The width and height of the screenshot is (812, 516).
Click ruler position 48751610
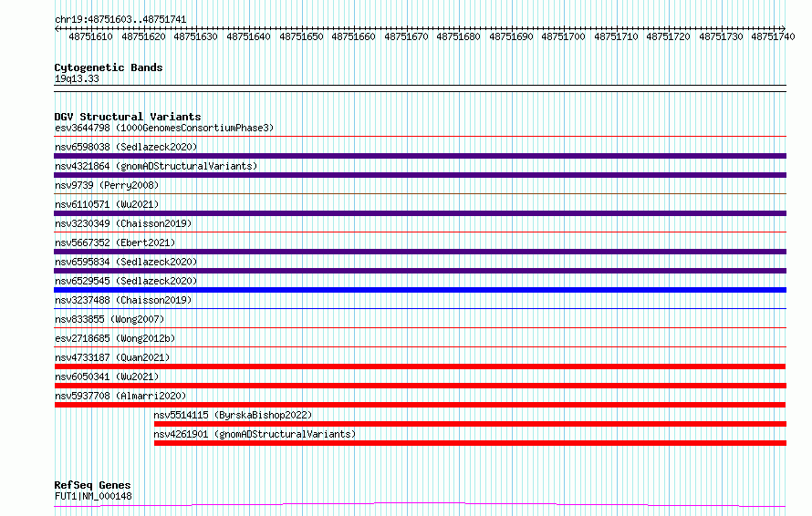coord(90,36)
